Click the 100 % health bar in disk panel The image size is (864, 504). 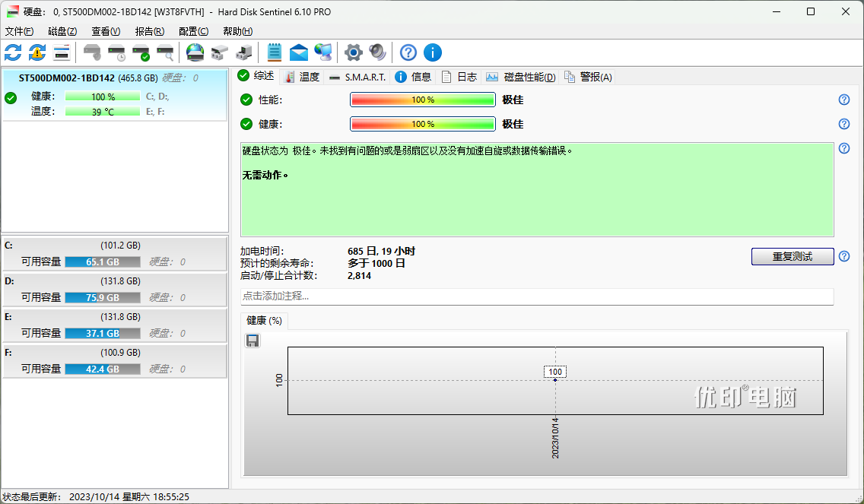tap(103, 97)
